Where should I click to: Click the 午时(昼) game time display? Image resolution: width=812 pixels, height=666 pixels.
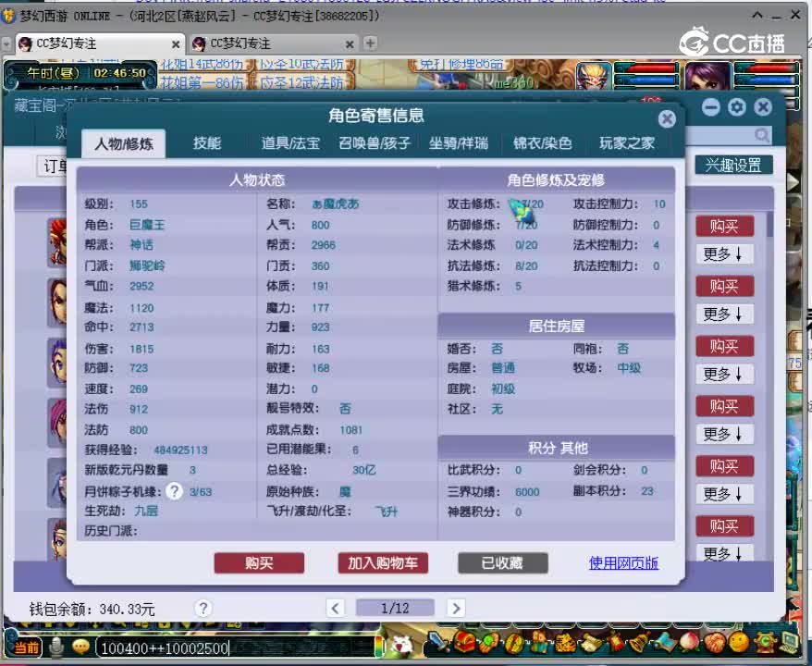tap(53, 73)
